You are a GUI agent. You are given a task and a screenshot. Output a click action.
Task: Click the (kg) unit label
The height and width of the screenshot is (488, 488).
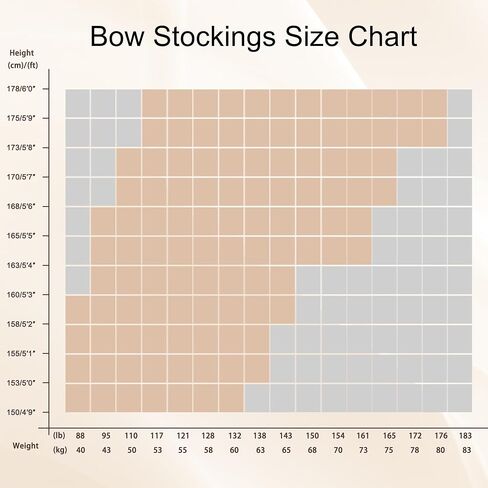coord(60,450)
